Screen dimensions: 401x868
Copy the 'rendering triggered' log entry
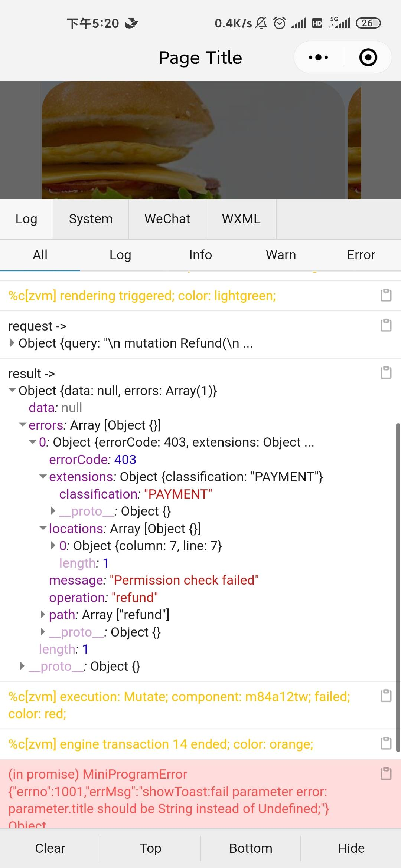(x=386, y=295)
